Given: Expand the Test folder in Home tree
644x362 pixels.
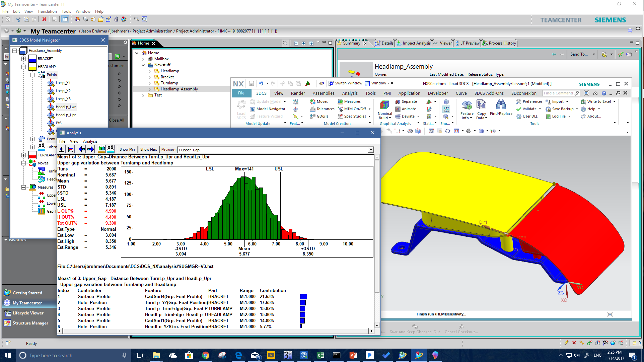Looking at the screenshot, I should [143, 95].
